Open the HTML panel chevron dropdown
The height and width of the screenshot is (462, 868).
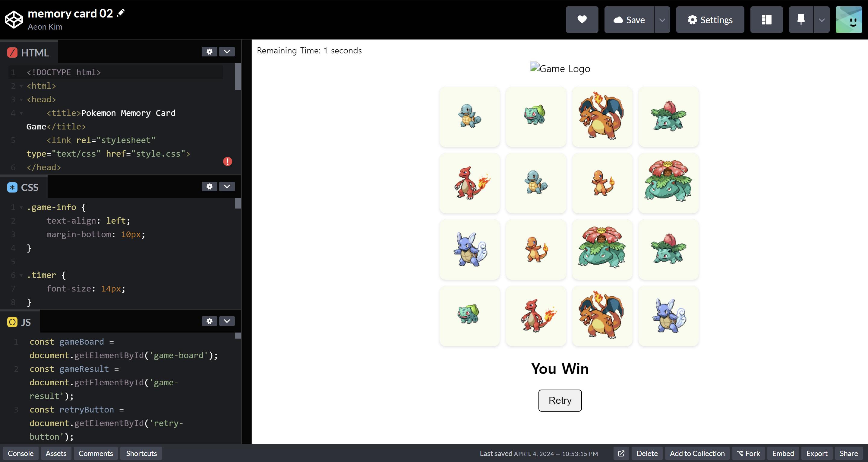pos(227,52)
